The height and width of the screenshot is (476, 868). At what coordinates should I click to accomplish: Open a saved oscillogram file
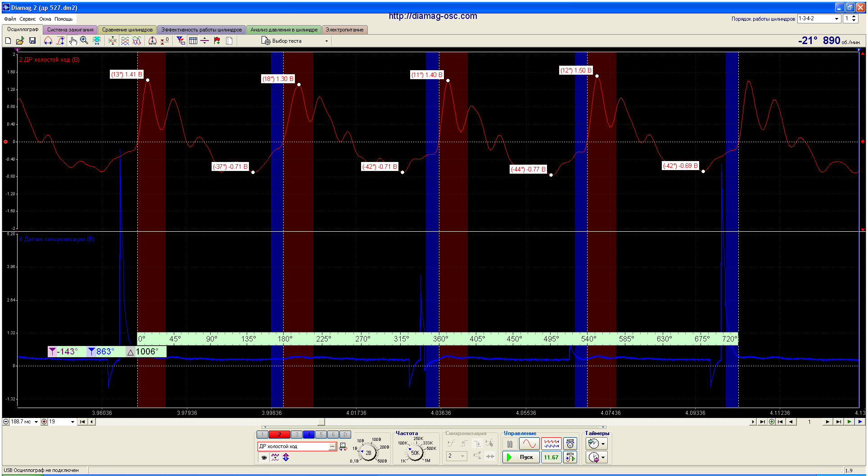tap(20, 41)
